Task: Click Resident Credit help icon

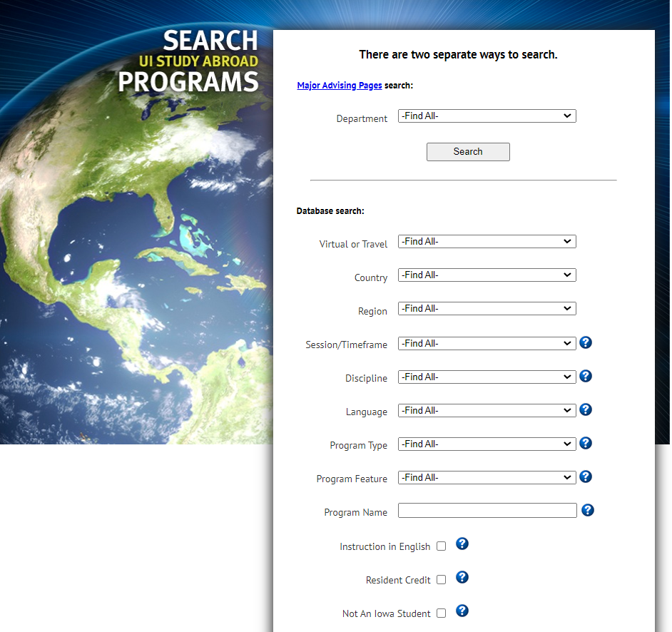Action: click(x=462, y=578)
